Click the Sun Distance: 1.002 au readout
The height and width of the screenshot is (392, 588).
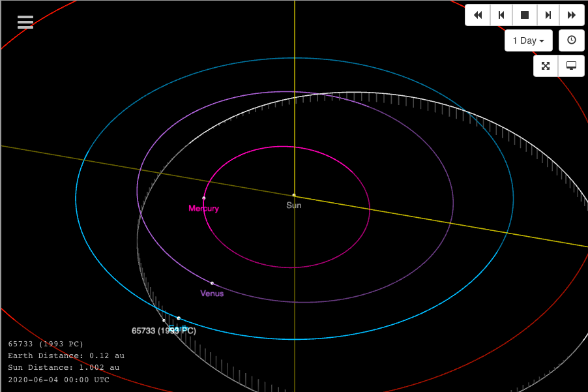click(x=64, y=367)
